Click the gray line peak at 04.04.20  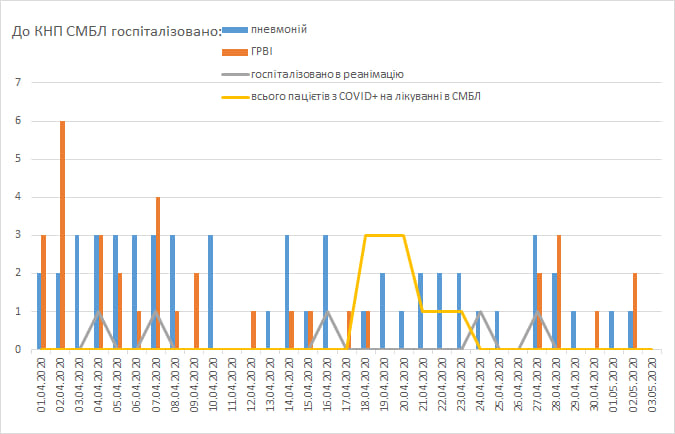97,313
